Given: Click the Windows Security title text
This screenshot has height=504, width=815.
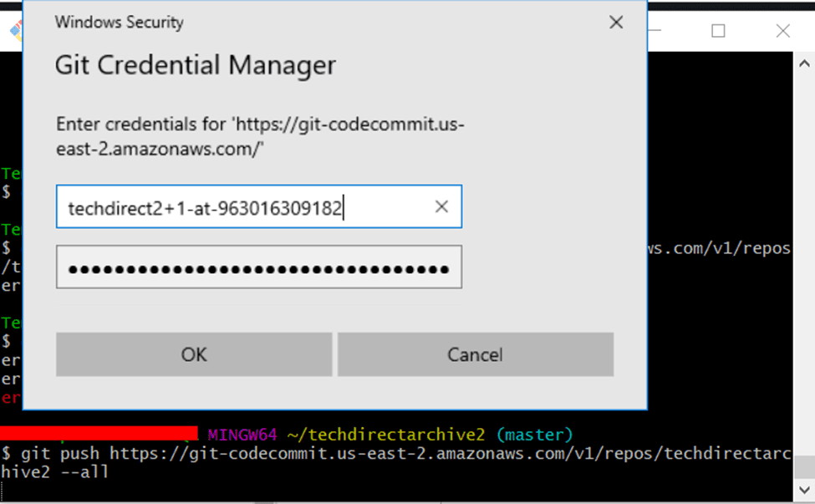Looking at the screenshot, I should [x=119, y=23].
